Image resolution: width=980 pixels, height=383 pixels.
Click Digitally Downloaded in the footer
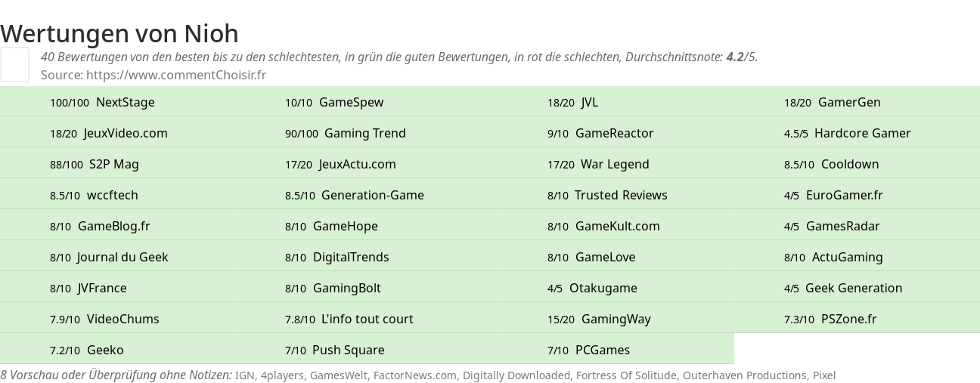[516, 375]
